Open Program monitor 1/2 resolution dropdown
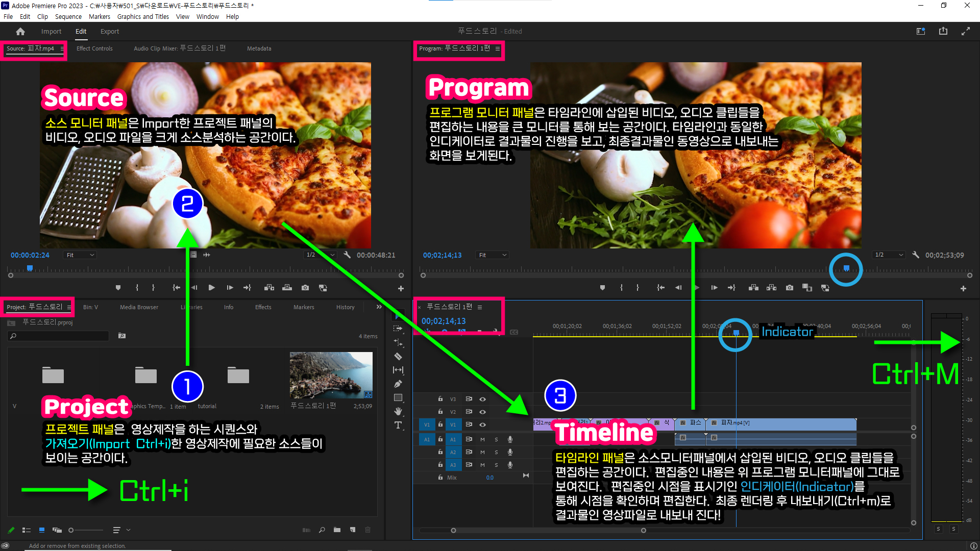Viewport: 980px width, 551px height. tap(889, 255)
